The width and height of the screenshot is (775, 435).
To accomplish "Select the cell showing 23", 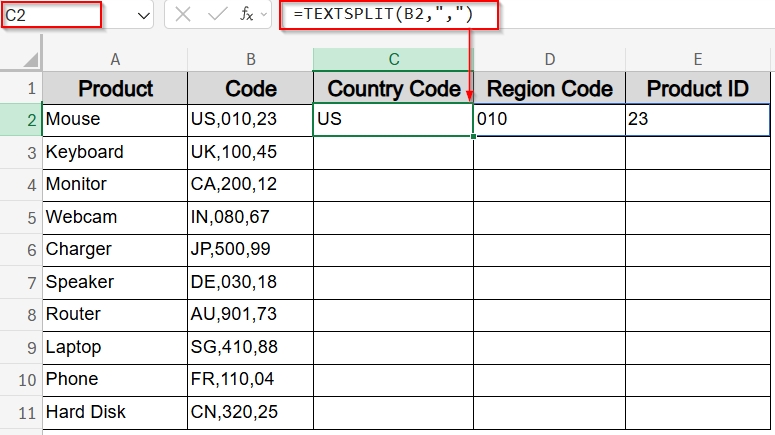I will coord(697,120).
